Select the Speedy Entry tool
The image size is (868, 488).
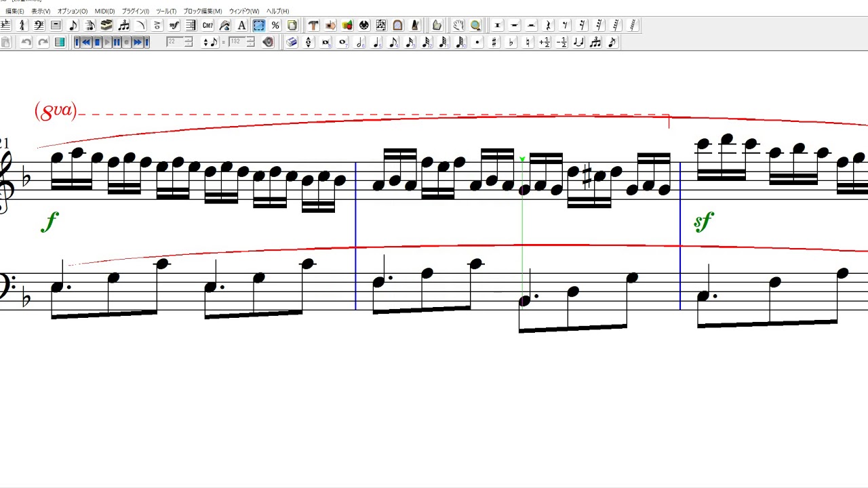[90, 26]
